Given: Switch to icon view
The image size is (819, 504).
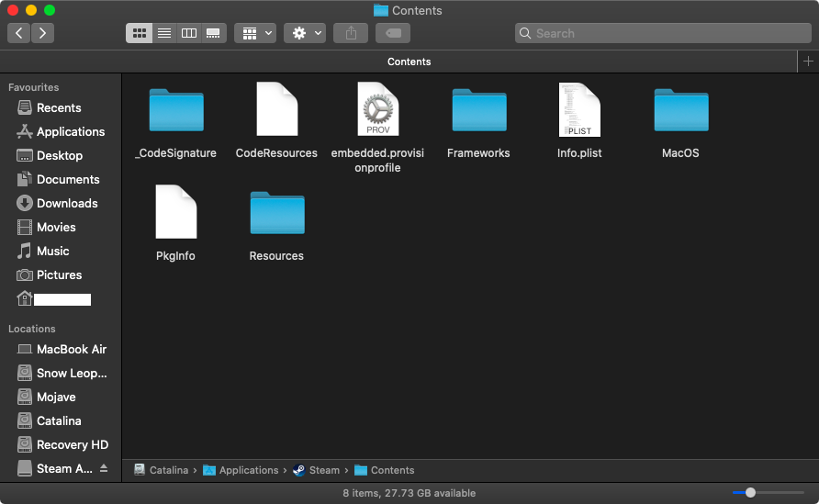Looking at the screenshot, I should click(x=139, y=33).
